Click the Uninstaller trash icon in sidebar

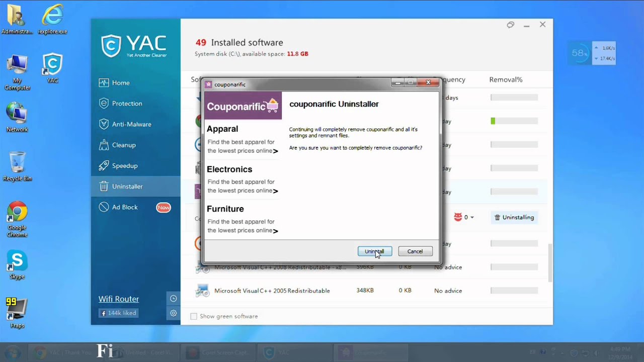[104, 187]
